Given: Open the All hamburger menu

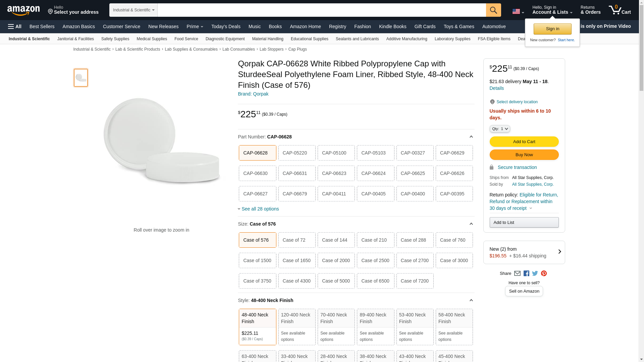Looking at the screenshot, I should 15,26.
